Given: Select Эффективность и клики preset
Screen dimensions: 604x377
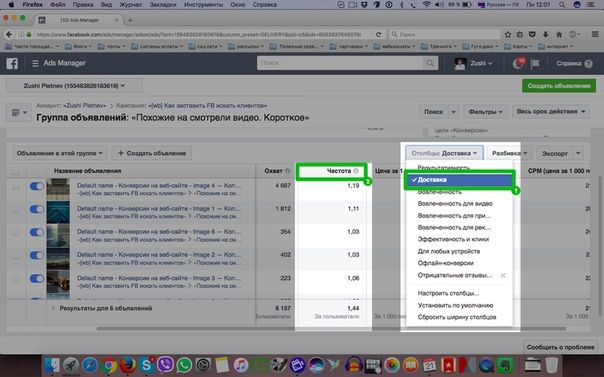Looking at the screenshot, I should [x=453, y=239].
